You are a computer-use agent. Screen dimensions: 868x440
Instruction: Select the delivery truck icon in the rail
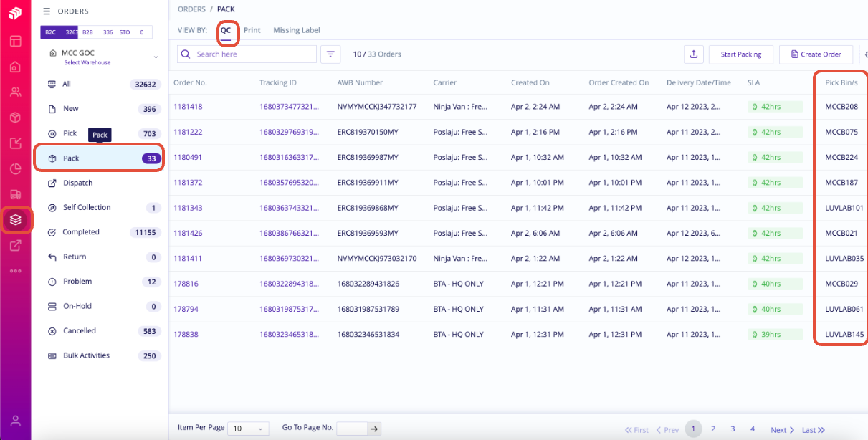coord(15,194)
